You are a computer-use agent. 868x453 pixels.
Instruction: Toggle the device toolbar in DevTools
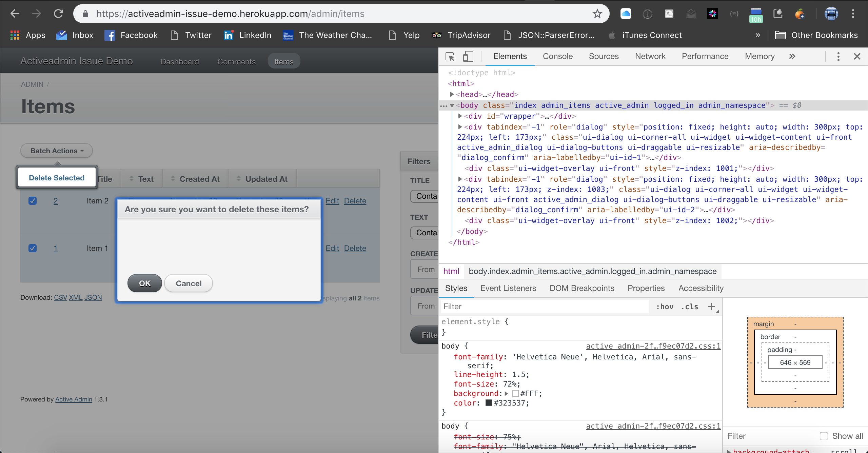tap(468, 56)
